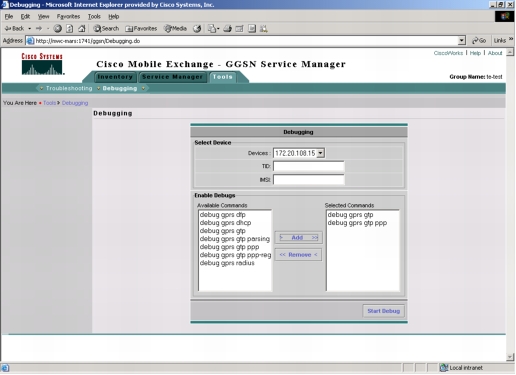Print the page with Print icon
This screenshot has width=516, height=375.
pos(228,29)
